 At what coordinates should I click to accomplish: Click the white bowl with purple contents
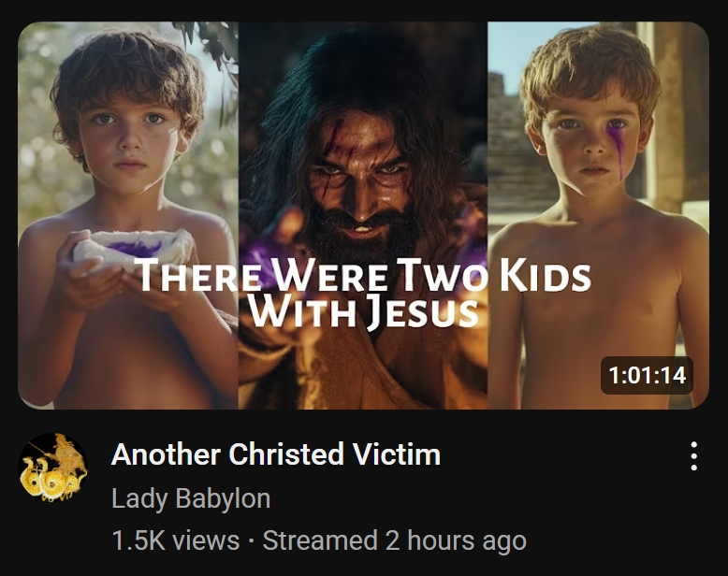pyautogui.click(x=133, y=250)
